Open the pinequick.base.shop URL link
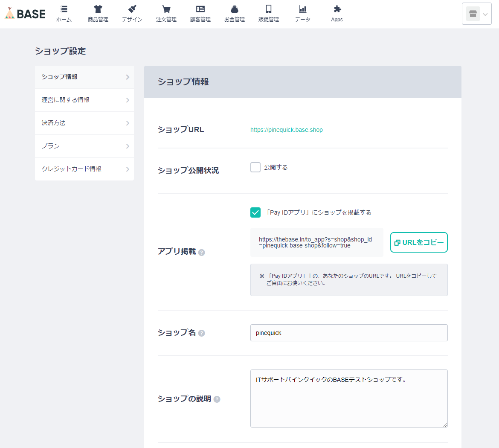Screen dimensions: 499x448 pyautogui.click(x=287, y=130)
